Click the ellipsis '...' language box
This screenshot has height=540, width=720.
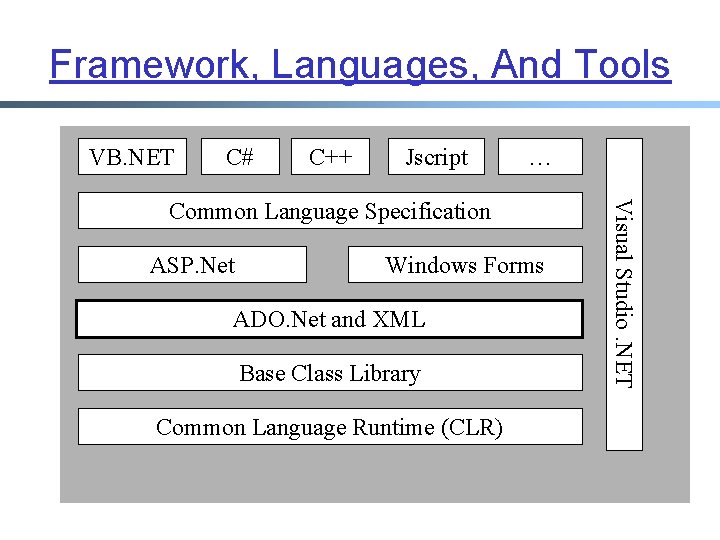click(540, 157)
